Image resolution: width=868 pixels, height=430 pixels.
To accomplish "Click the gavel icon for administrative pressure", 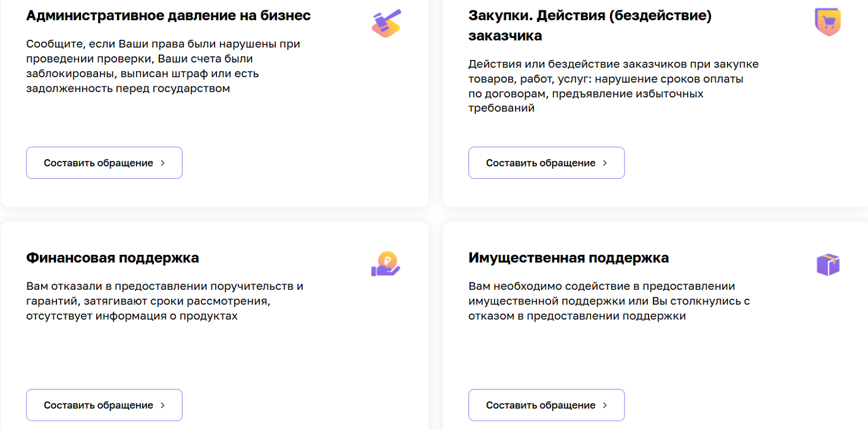I will click(x=386, y=23).
